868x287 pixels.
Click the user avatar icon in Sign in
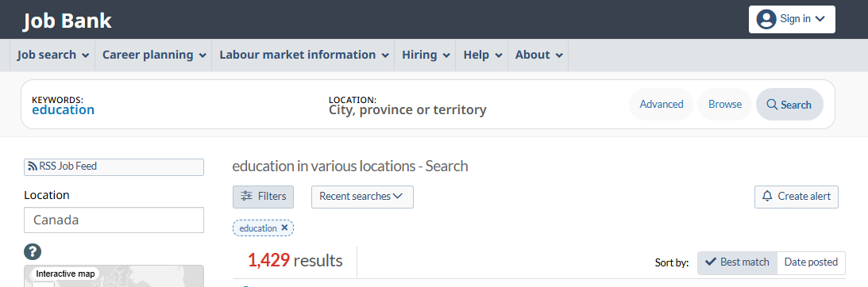click(766, 19)
